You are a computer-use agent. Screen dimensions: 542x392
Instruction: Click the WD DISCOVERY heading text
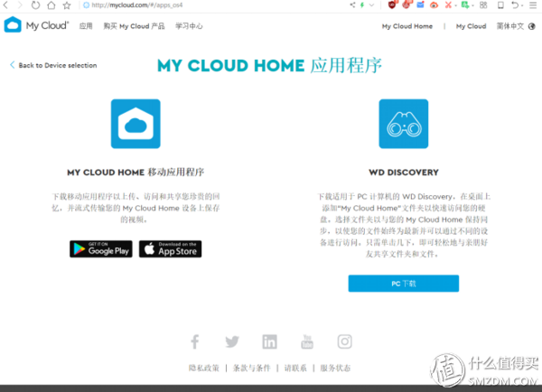tap(404, 173)
